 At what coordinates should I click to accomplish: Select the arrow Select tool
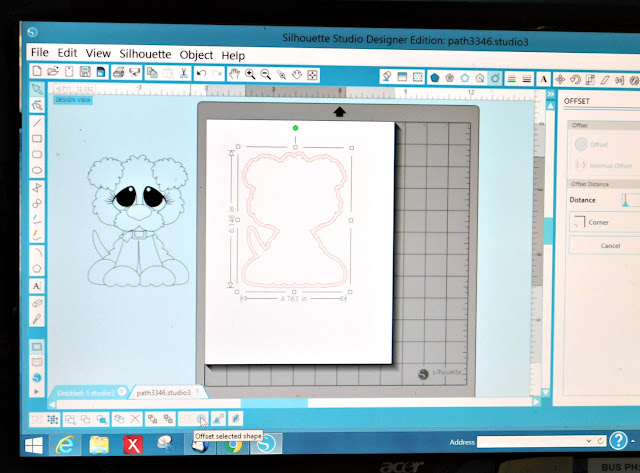click(37, 89)
